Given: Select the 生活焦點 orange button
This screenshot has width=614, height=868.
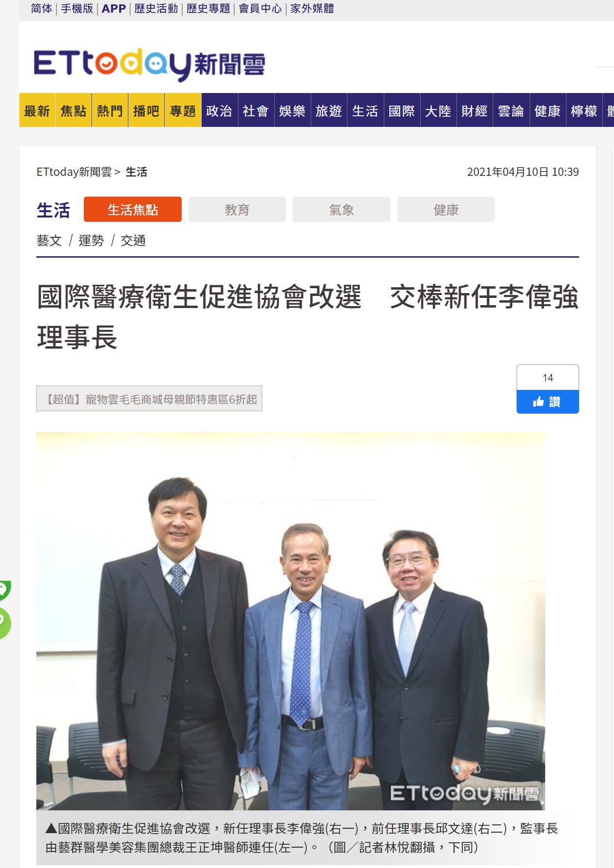Looking at the screenshot, I should click(x=133, y=209).
